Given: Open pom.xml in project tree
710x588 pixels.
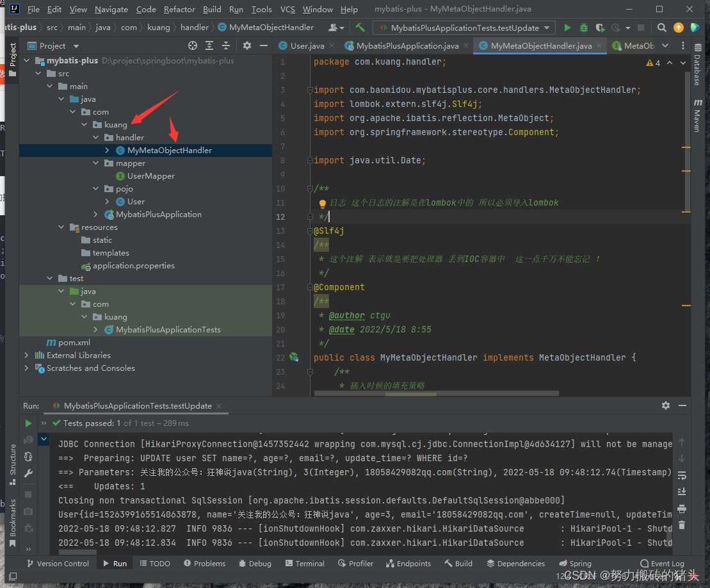Looking at the screenshot, I should 74,343.
